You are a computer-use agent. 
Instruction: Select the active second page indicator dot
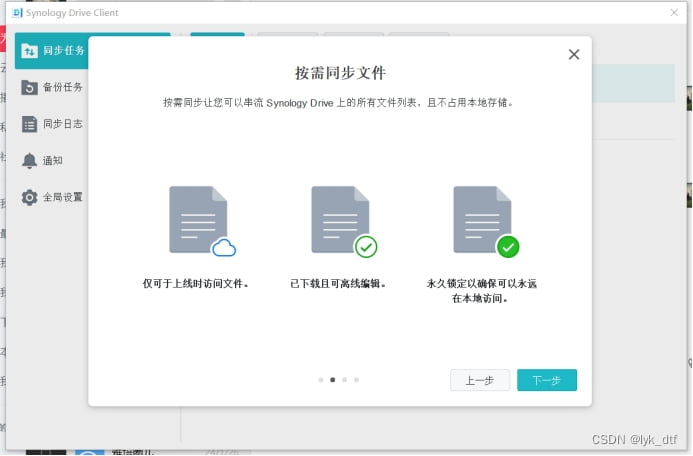[x=332, y=380]
